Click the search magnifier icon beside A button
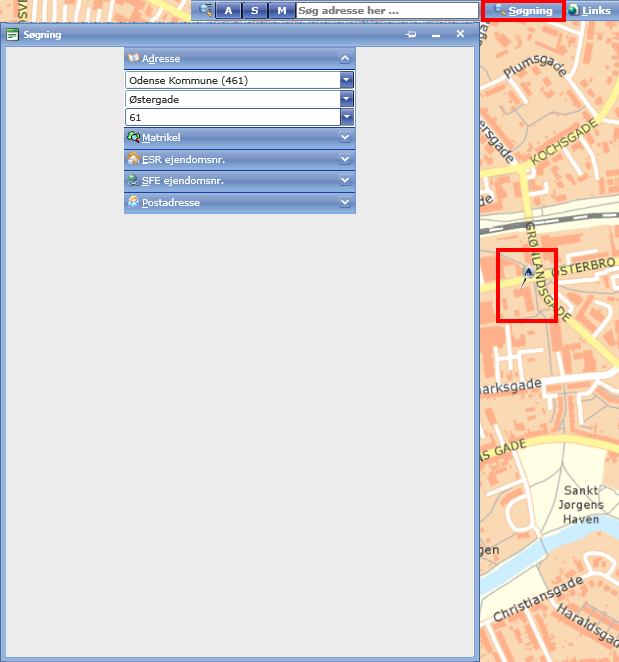This screenshot has height=662, width=619. click(x=206, y=10)
